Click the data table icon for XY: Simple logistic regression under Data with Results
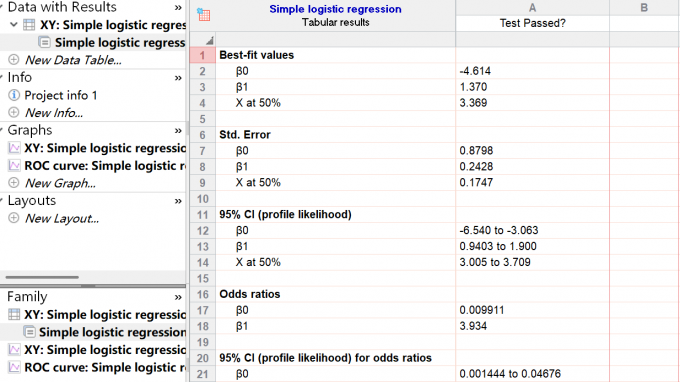This screenshot has height=382, width=680. point(29,25)
